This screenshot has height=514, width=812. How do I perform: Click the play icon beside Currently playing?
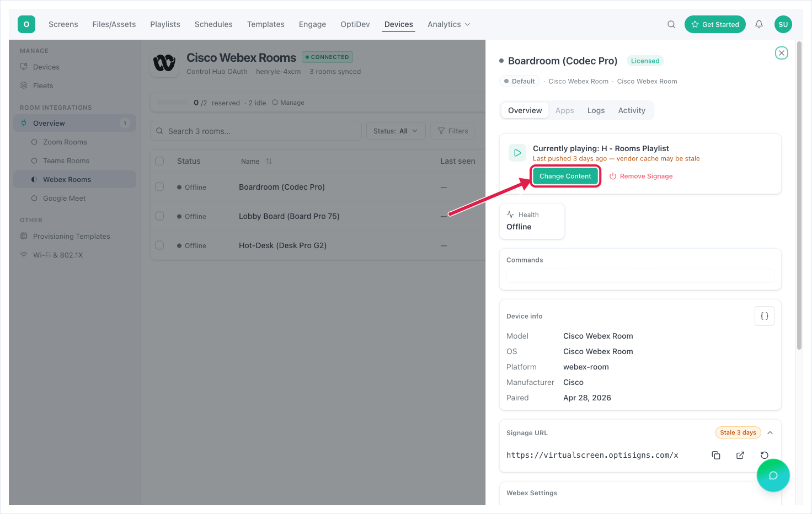tap(517, 153)
